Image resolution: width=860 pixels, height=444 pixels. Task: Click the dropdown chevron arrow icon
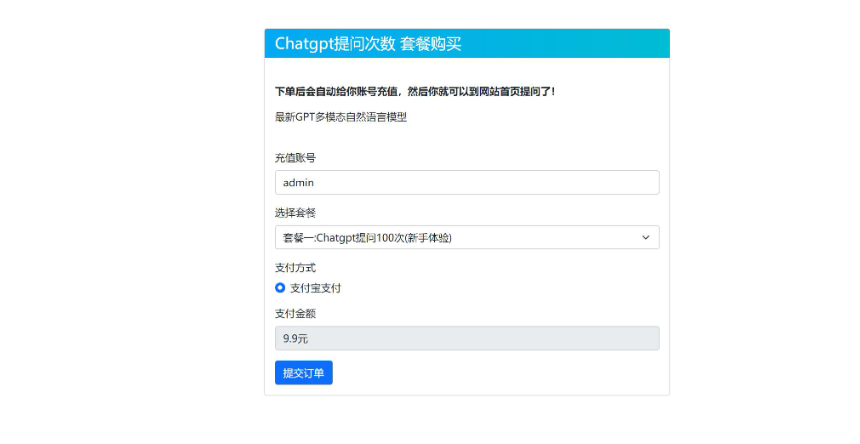(646, 237)
